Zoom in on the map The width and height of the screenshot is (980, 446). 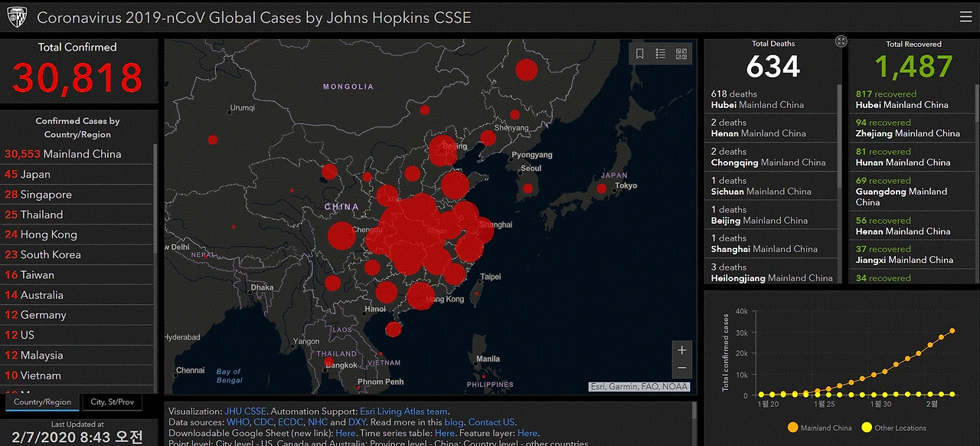point(681,349)
